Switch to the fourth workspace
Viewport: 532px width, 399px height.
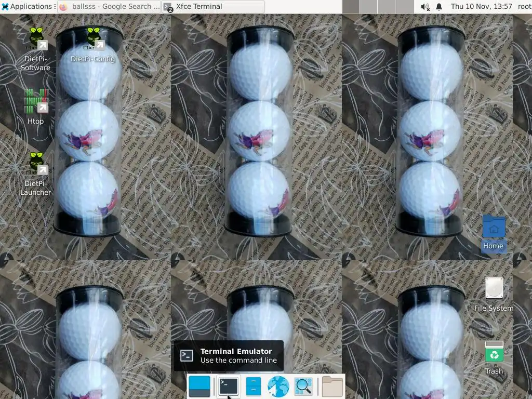click(x=405, y=6)
